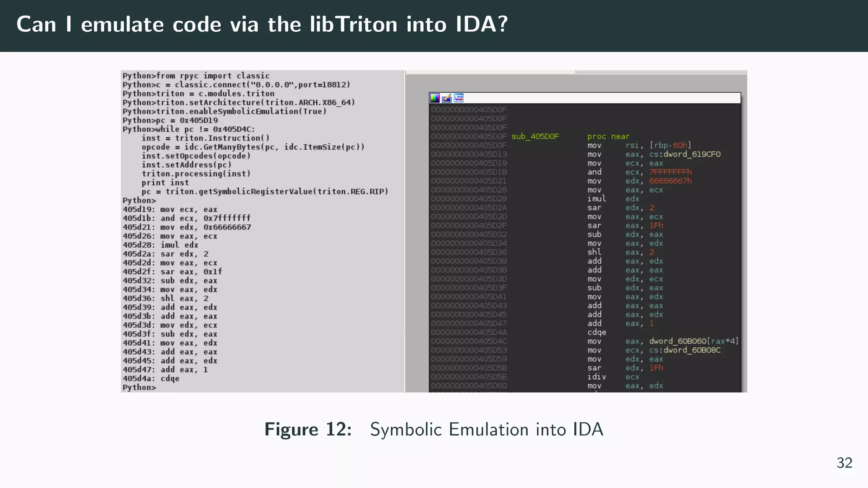Image resolution: width=868 pixels, height=488 pixels.
Task: Select the inst.setOpcodes(opcode) line
Action: (x=196, y=156)
